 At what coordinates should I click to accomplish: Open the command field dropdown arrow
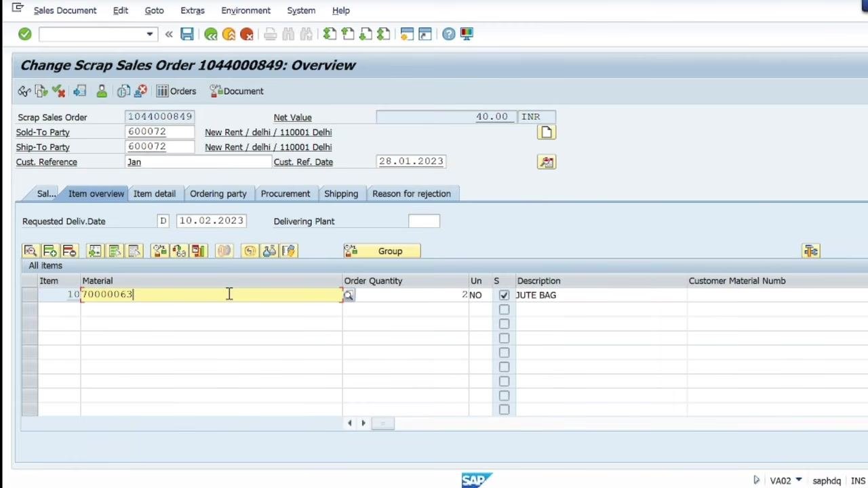point(149,34)
